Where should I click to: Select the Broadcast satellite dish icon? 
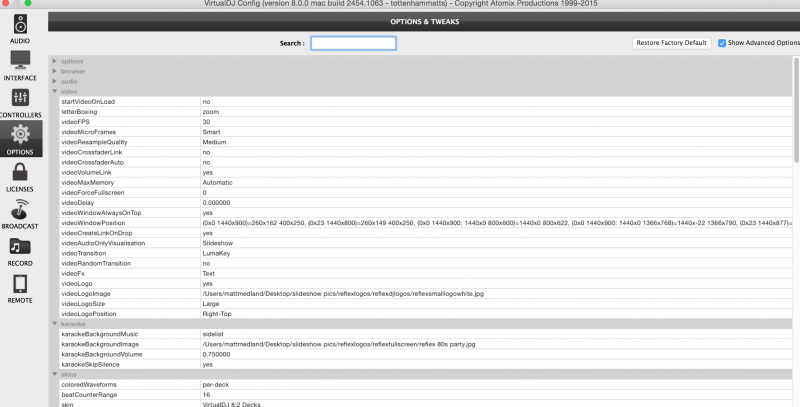click(20, 211)
